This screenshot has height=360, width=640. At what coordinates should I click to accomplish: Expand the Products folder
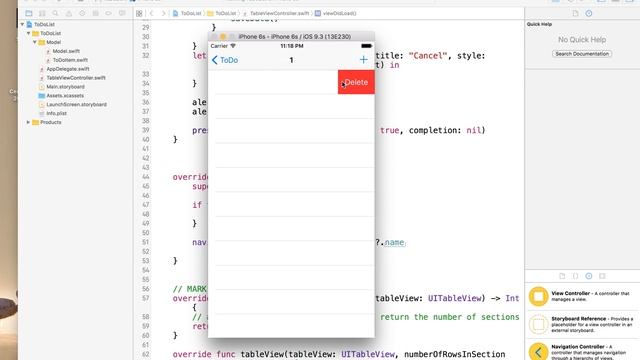pos(28,122)
